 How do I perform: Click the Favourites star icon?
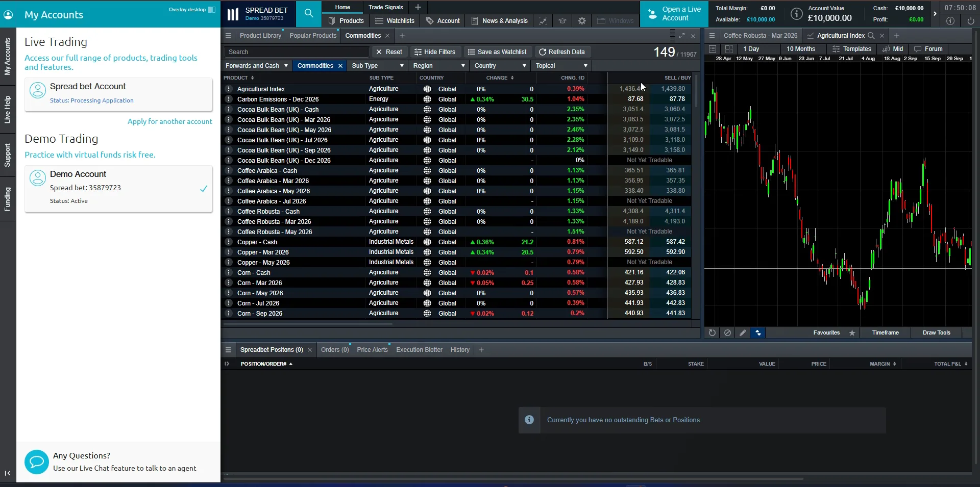tap(852, 333)
